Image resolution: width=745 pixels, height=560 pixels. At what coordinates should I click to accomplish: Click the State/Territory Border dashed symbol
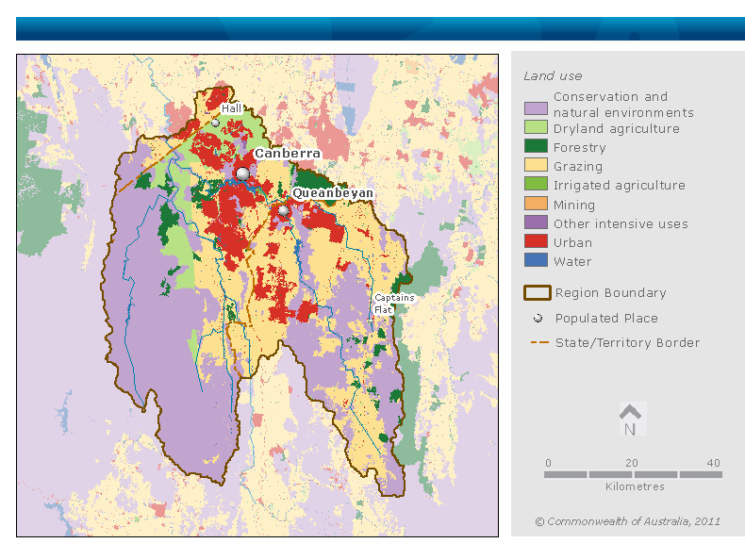coord(539,342)
